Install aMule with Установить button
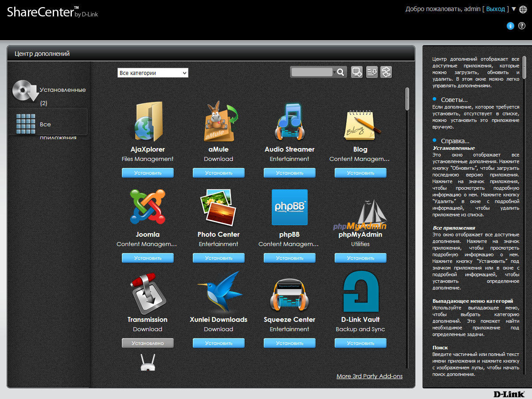Screen dimensions: 532x399 pos(219,173)
